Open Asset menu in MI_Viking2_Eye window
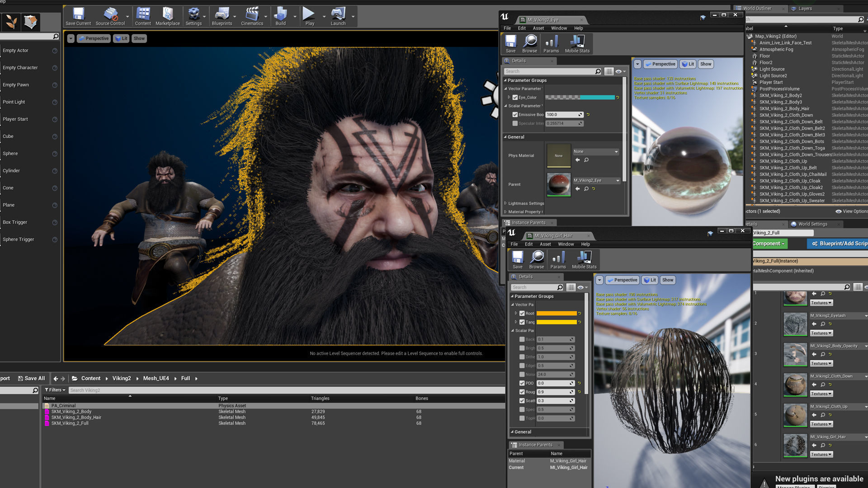 pyautogui.click(x=538, y=28)
